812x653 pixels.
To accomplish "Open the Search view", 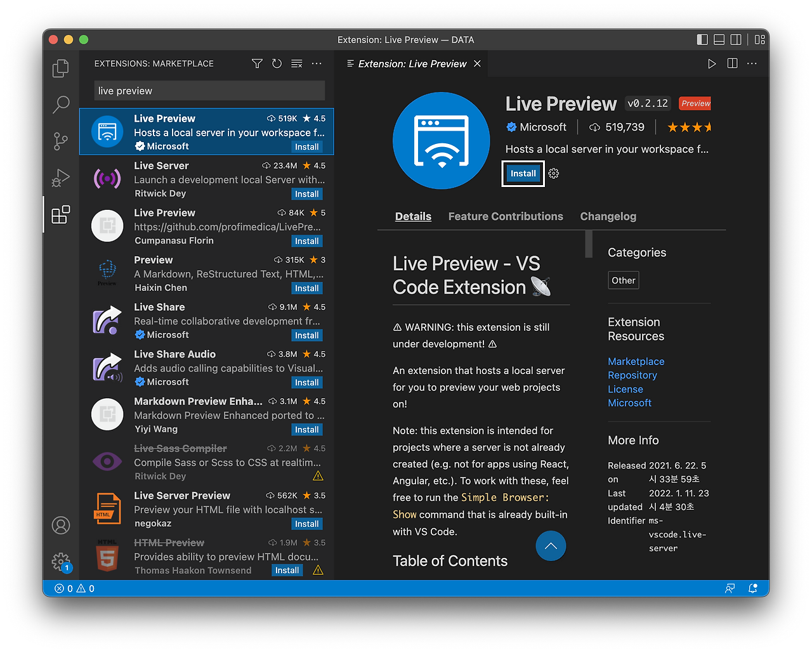I will click(x=60, y=105).
